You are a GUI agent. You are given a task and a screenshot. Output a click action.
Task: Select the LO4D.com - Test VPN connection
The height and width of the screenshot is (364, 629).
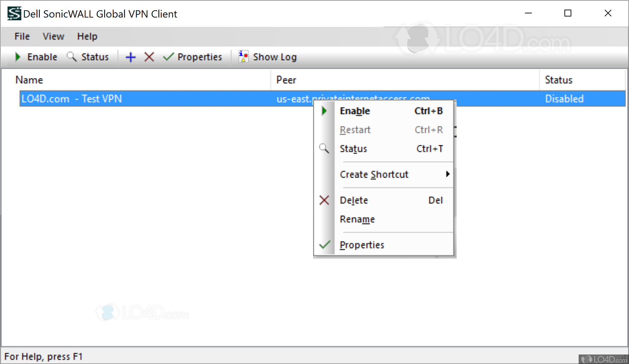coord(72,99)
